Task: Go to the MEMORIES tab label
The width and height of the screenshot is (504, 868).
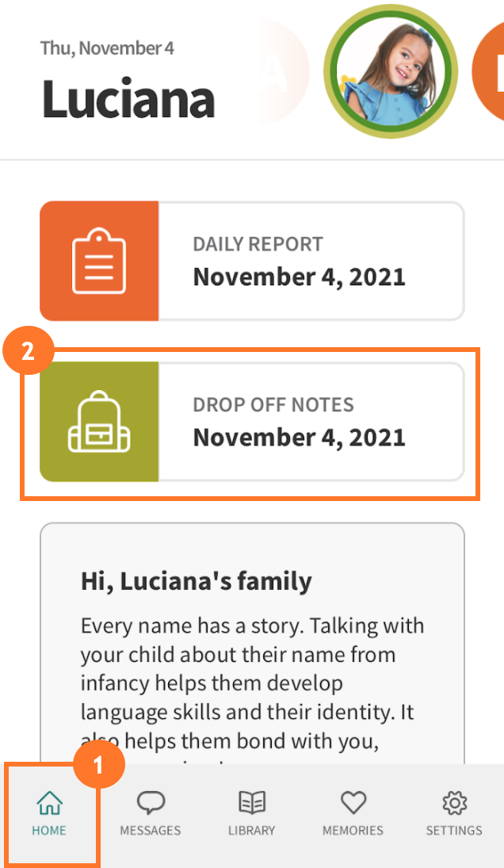Action: (x=353, y=831)
